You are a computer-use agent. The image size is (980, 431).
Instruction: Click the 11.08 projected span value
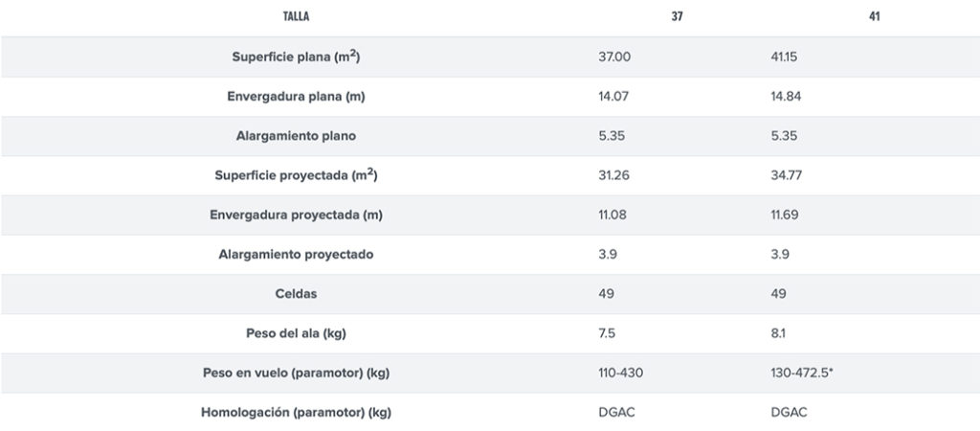pos(612,215)
